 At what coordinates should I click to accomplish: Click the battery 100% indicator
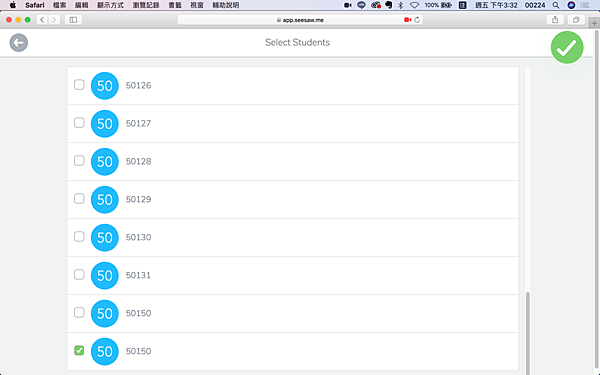coord(438,5)
